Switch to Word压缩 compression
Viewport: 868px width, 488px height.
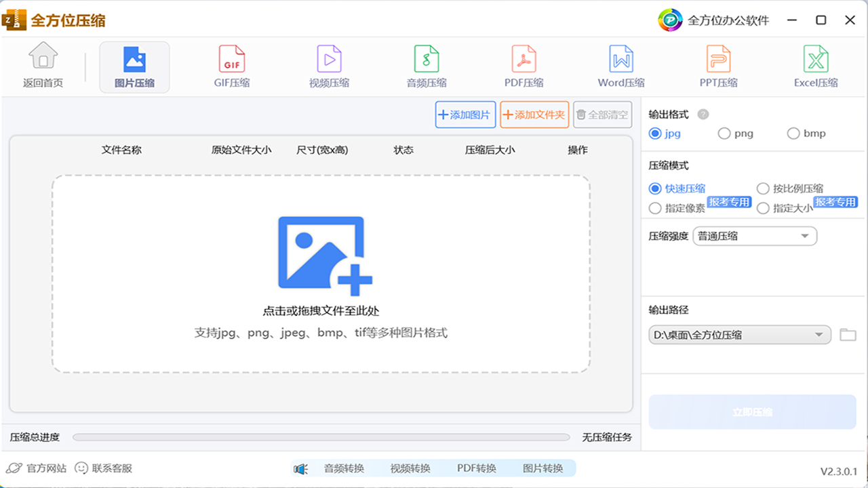point(620,66)
